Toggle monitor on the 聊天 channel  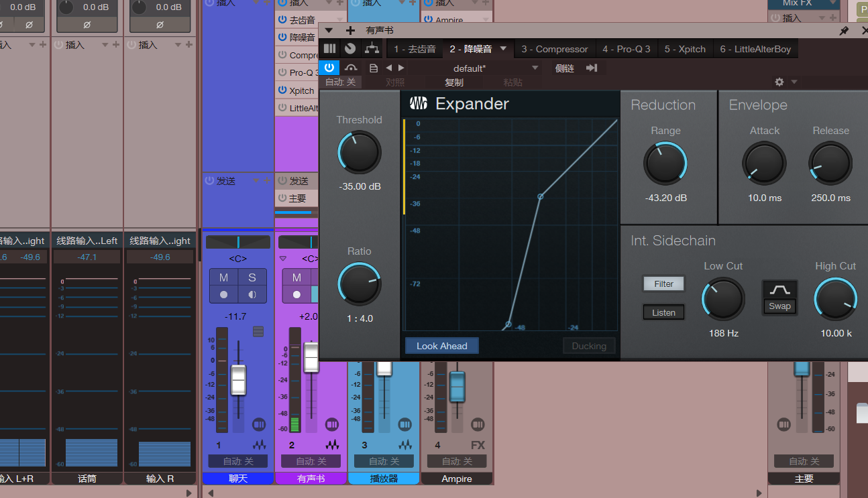(x=252, y=294)
